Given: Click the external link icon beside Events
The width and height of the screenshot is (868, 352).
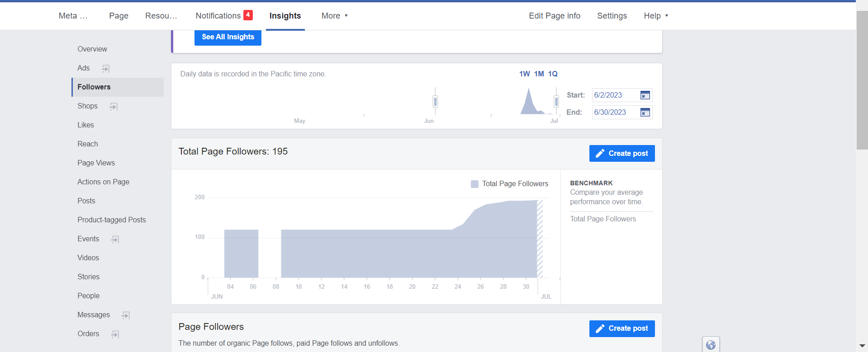Looking at the screenshot, I should [115, 239].
